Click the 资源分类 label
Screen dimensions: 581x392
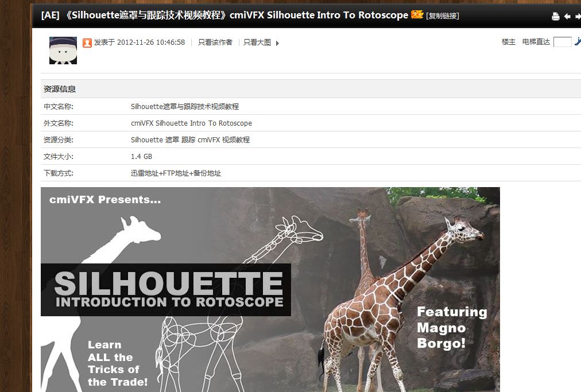59,140
